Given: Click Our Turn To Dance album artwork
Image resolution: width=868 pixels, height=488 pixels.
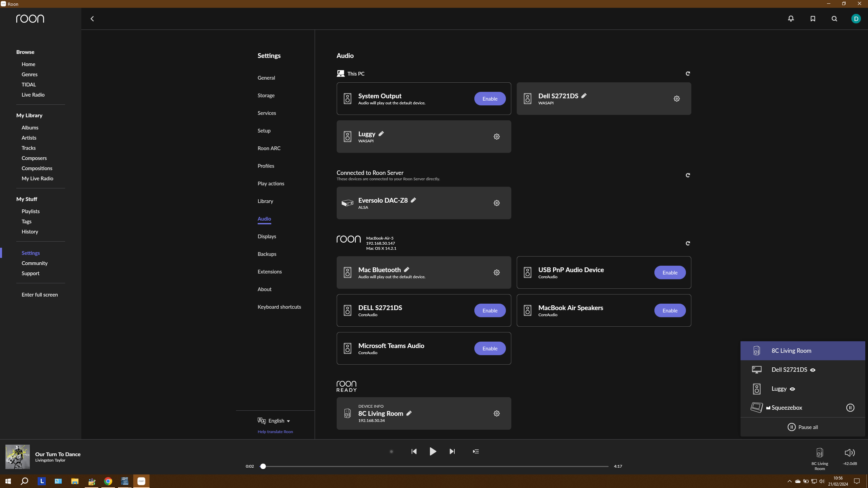Looking at the screenshot, I should tap(18, 457).
